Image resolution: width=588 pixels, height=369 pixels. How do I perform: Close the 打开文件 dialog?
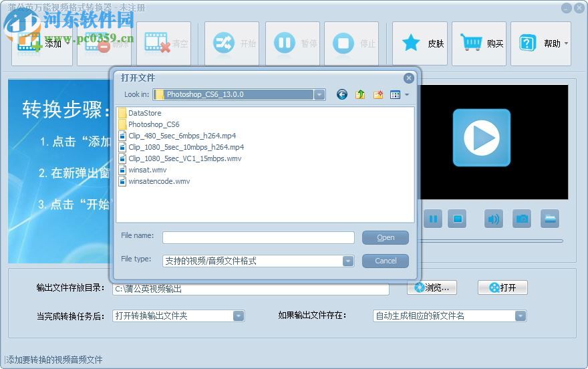[x=409, y=78]
